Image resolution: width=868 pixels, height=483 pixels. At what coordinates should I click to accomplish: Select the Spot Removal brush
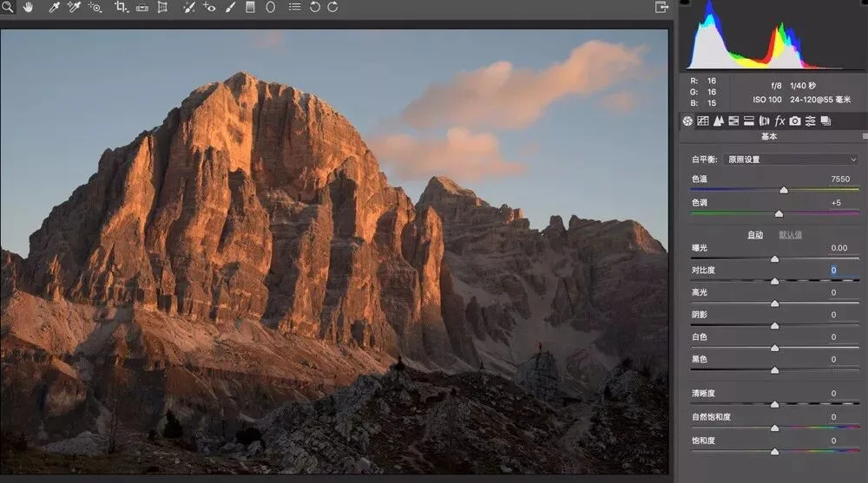pos(189,7)
